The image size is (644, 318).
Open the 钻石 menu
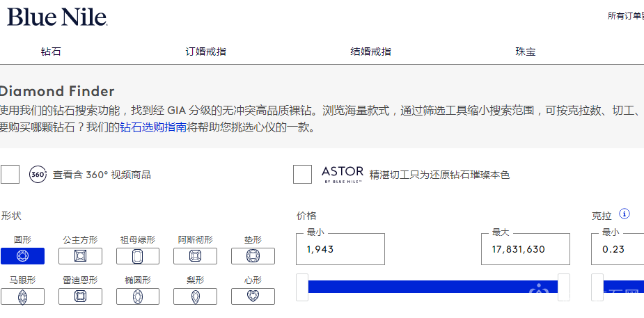51,51
